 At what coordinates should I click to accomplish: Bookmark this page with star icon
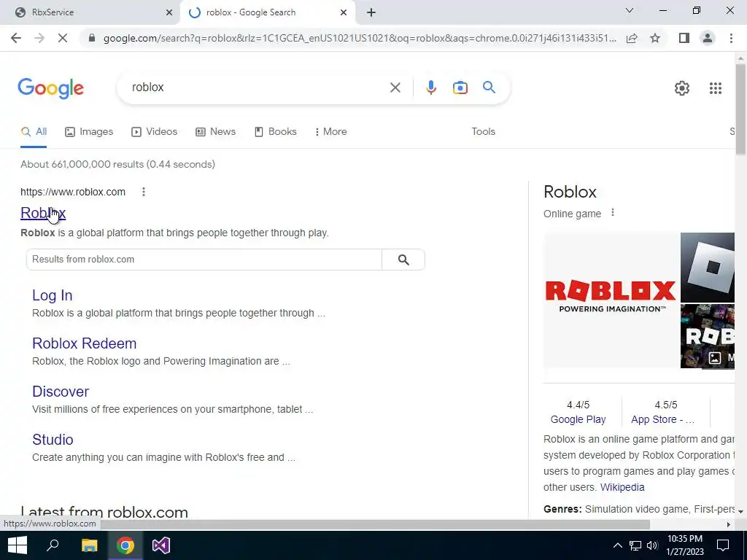click(x=655, y=38)
